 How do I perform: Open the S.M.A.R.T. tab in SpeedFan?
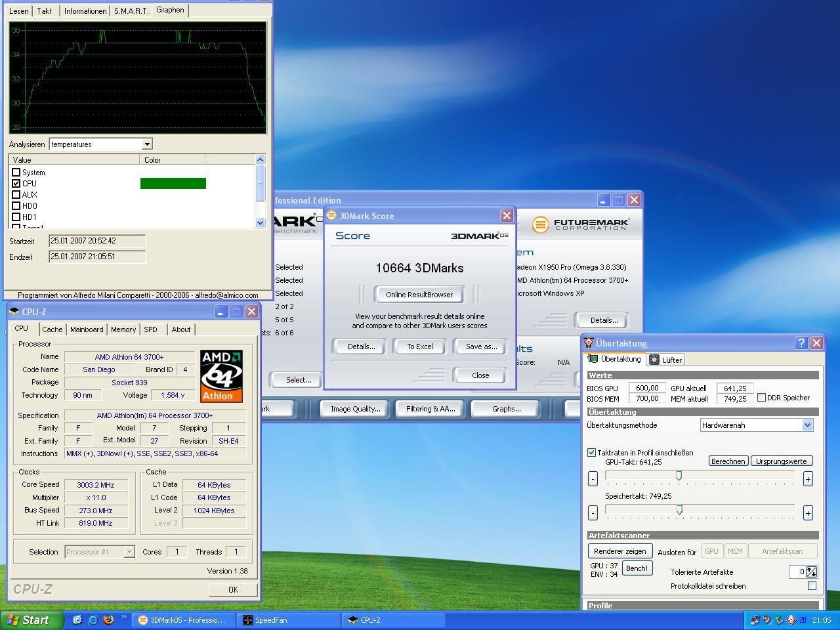[131, 11]
